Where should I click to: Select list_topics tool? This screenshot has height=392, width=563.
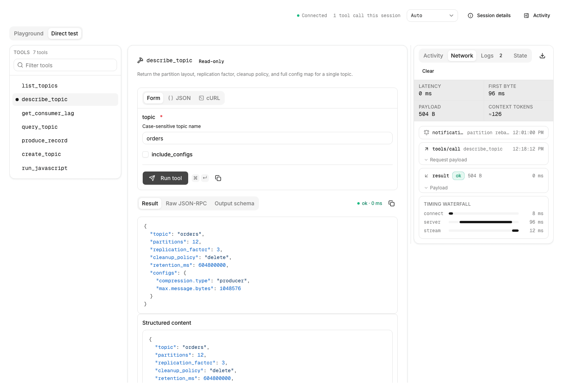point(65,86)
